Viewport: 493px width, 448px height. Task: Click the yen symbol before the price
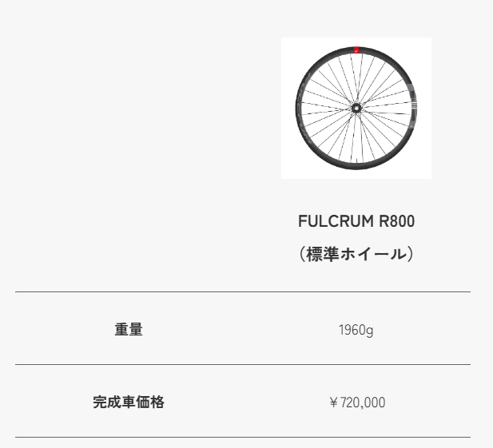coord(333,402)
